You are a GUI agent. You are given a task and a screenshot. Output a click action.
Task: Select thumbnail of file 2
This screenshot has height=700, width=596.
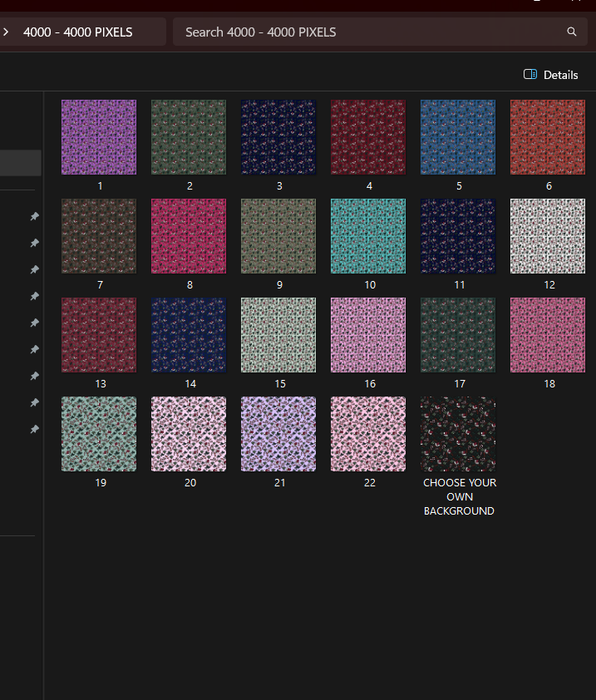tap(189, 137)
